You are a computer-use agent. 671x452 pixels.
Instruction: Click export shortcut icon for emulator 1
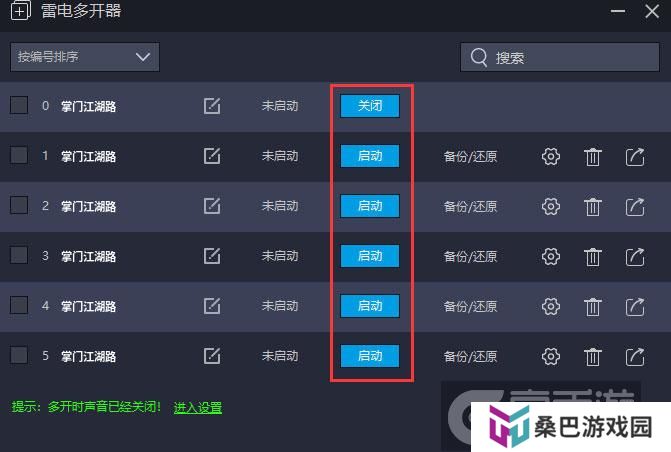[635, 157]
